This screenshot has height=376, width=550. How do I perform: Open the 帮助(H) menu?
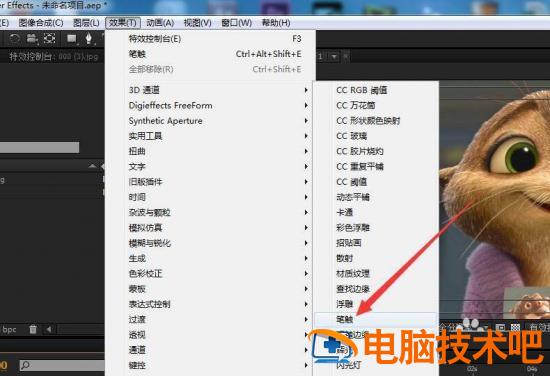tap(276, 23)
